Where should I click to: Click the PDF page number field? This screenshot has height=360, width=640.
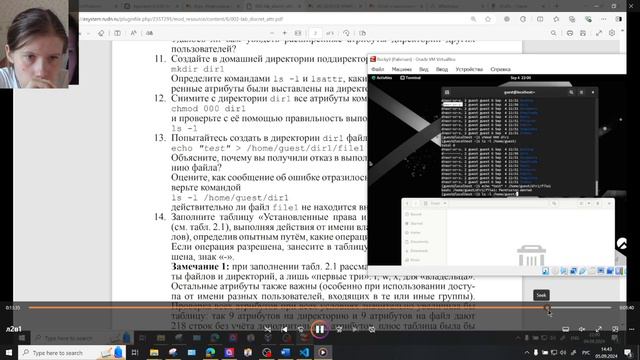tap(315, 33)
